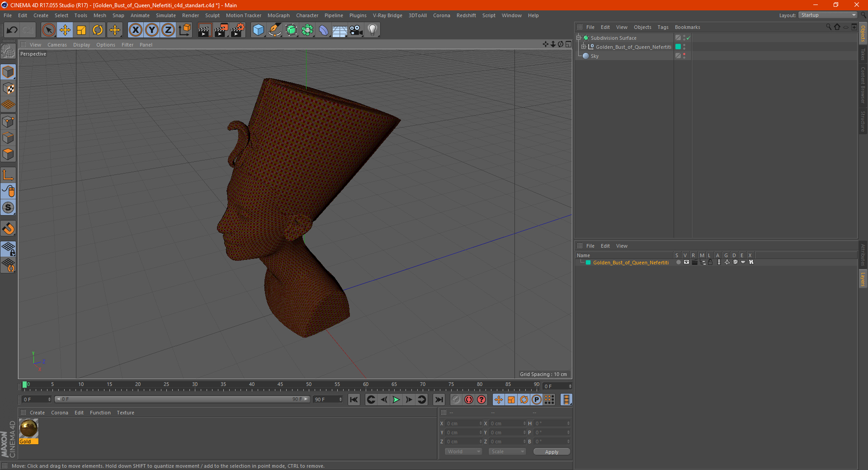Open the Array modeling objects icon
Image resolution: width=868 pixels, height=470 pixels.
point(307,30)
